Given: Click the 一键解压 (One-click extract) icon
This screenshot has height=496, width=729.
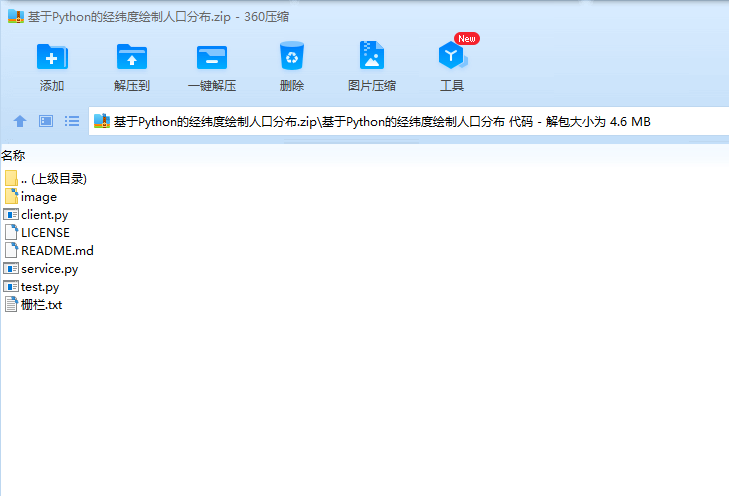Looking at the screenshot, I should 212,57.
